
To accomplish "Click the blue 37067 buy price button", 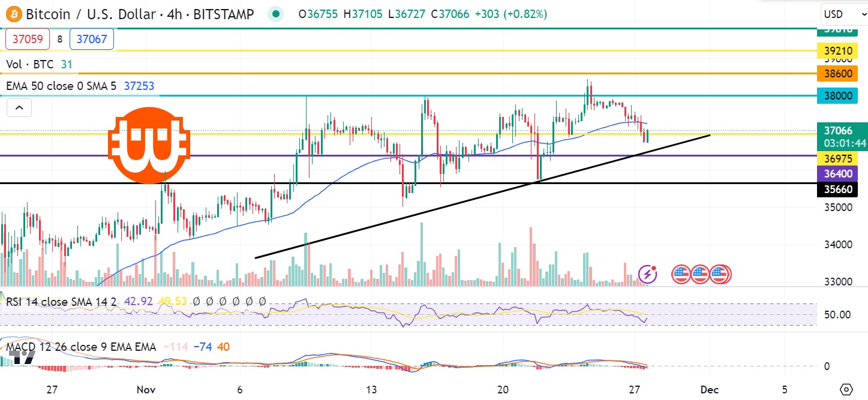I will tap(92, 40).
